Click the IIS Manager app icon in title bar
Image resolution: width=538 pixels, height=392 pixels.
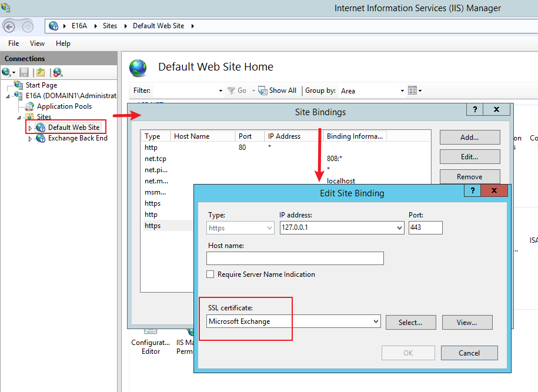pyautogui.click(x=5, y=7)
